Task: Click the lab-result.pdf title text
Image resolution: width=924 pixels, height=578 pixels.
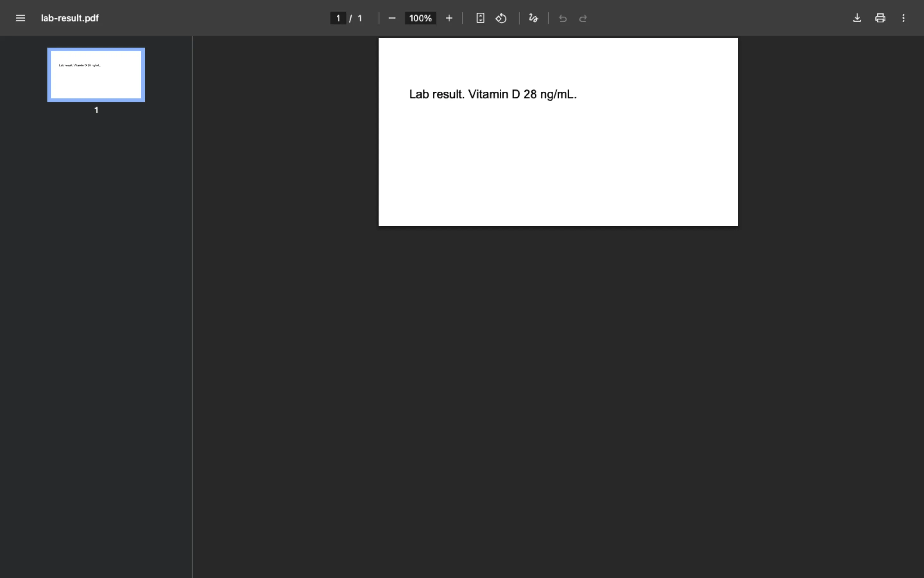Action: (x=70, y=18)
